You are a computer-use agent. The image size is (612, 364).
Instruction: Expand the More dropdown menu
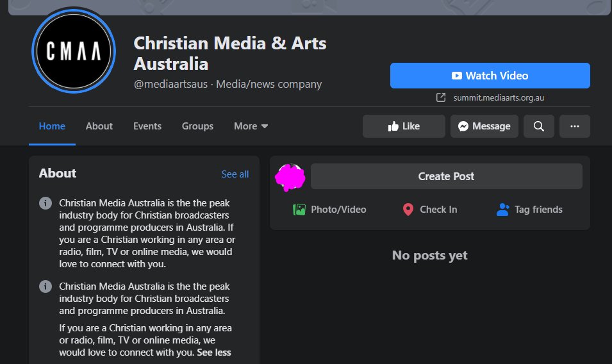pyautogui.click(x=251, y=126)
